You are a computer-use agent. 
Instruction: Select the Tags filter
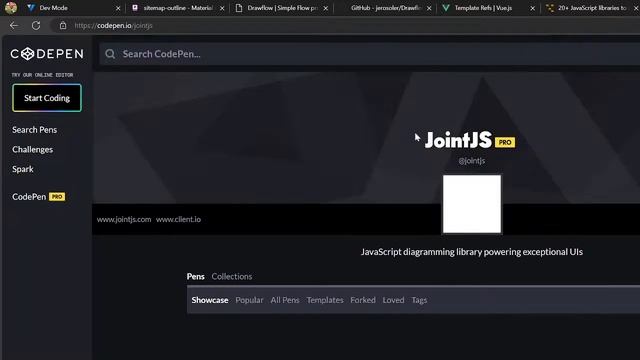419,300
